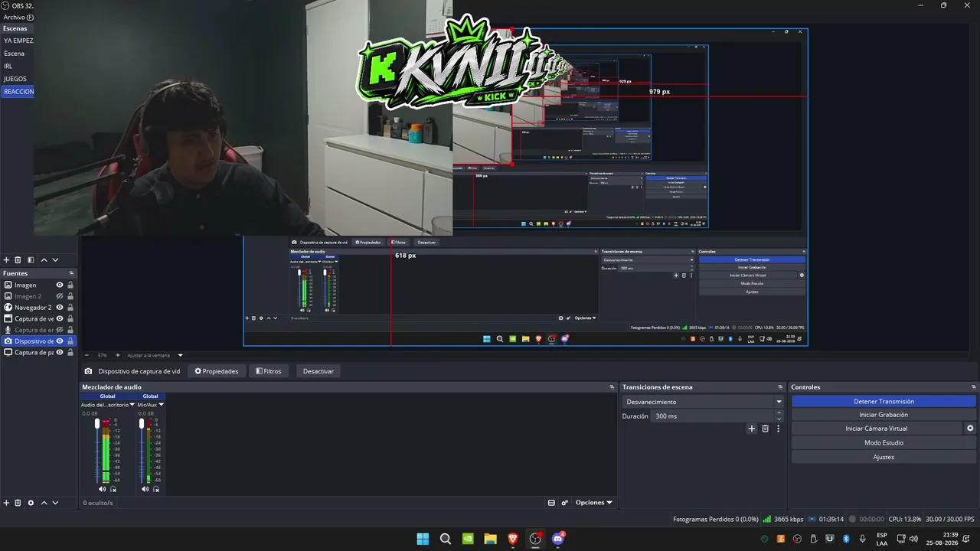This screenshot has width=980, height=551.
Task: Open Discord from the taskbar
Action: click(558, 539)
